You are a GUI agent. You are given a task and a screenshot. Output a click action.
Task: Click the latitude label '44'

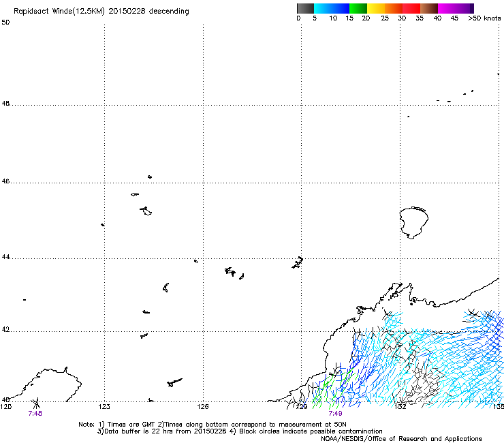(x=5, y=257)
